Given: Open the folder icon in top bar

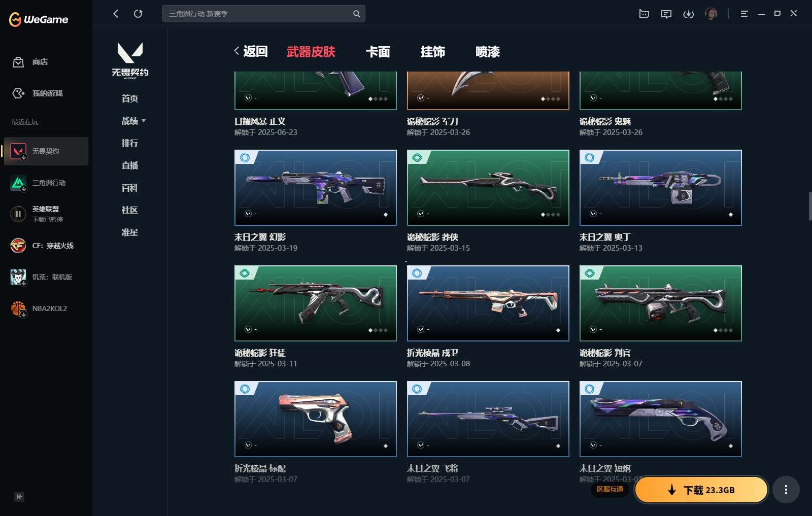Looking at the screenshot, I should 644,14.
